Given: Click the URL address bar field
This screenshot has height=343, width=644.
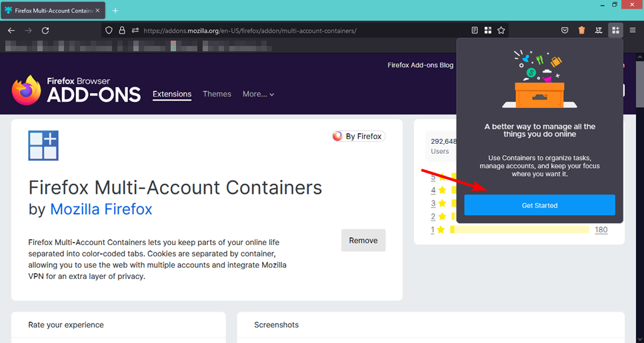Looking at the screenshot, I should pyautogui.click(x=300, y=31).
